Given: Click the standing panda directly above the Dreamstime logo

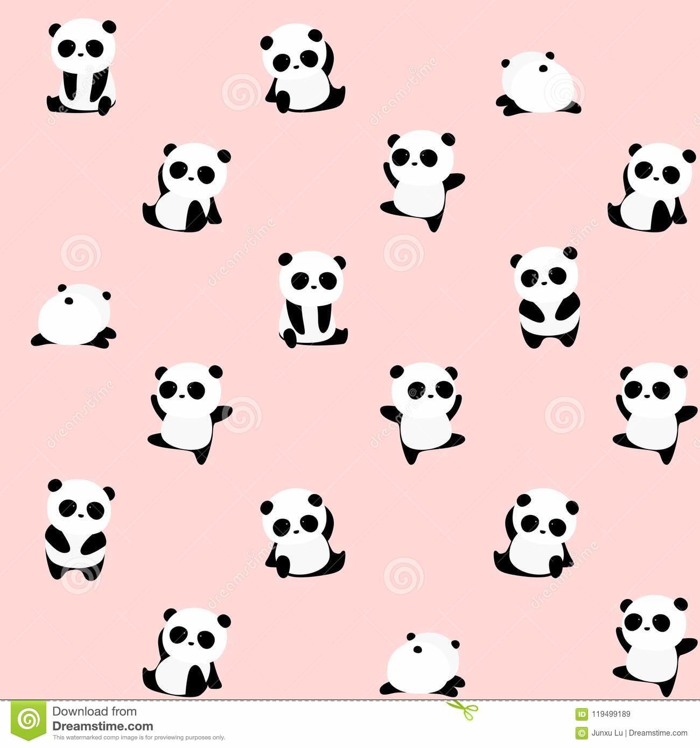Looking at the screenshot, I should [80, 530].
